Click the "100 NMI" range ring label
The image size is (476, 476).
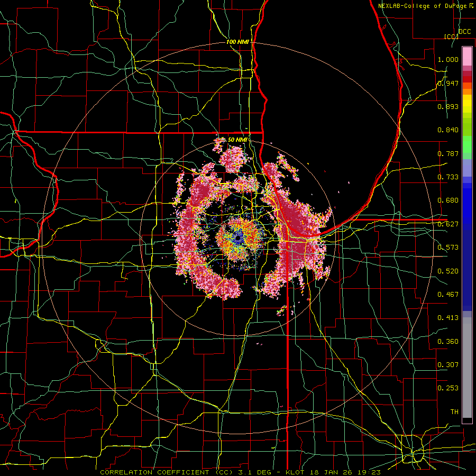tap(237, 42)
